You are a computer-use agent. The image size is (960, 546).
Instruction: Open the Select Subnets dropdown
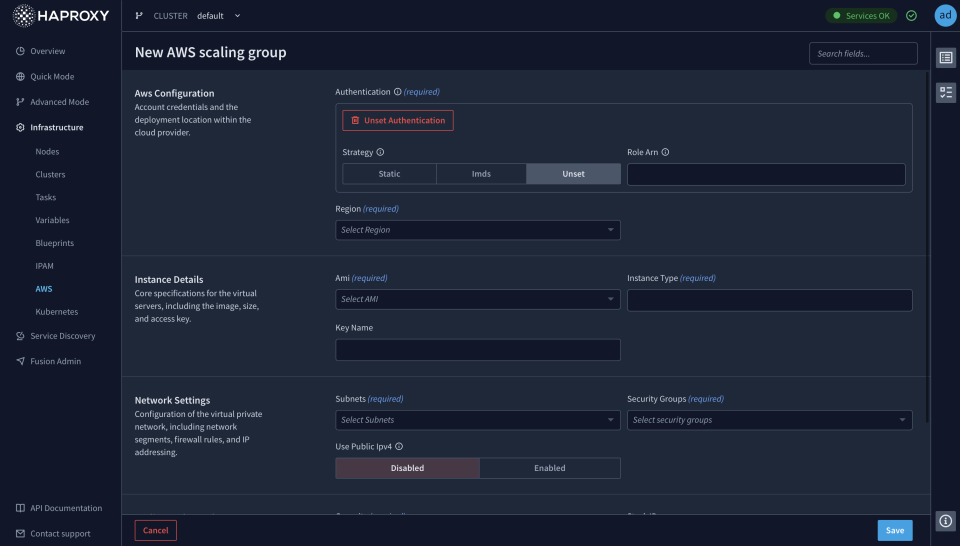coord(478,420)
